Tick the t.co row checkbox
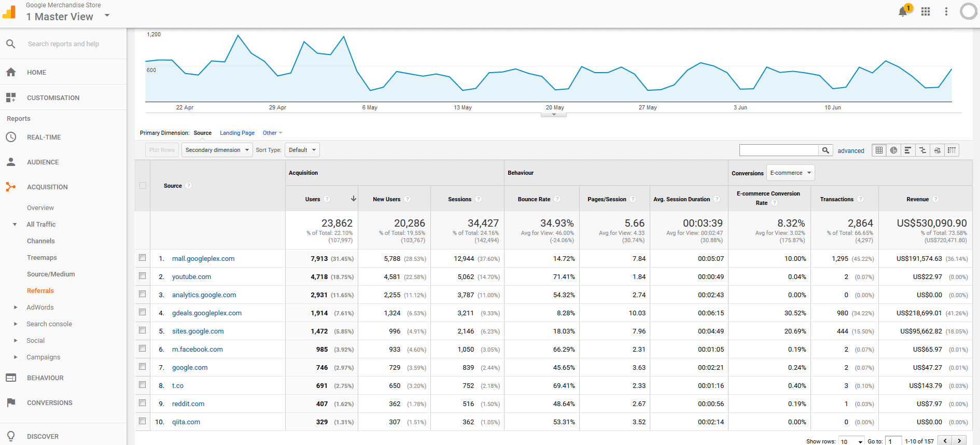Viewport: 980px width, 445px height. coord(143,385)
